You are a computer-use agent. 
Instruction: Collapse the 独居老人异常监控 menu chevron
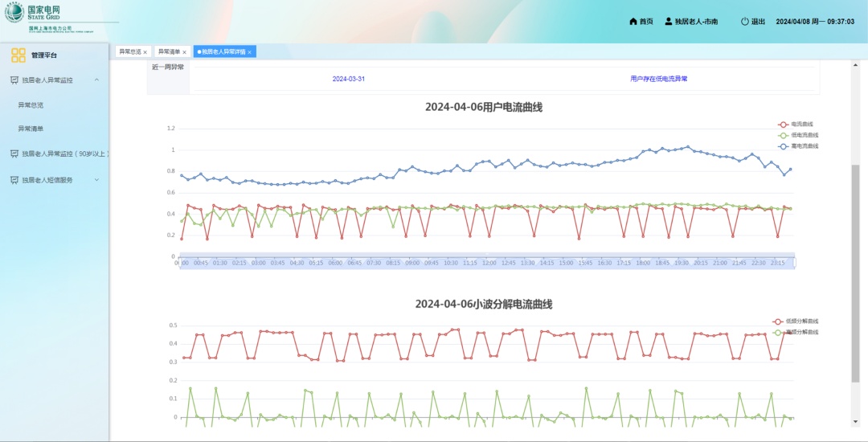pos(96,80)
